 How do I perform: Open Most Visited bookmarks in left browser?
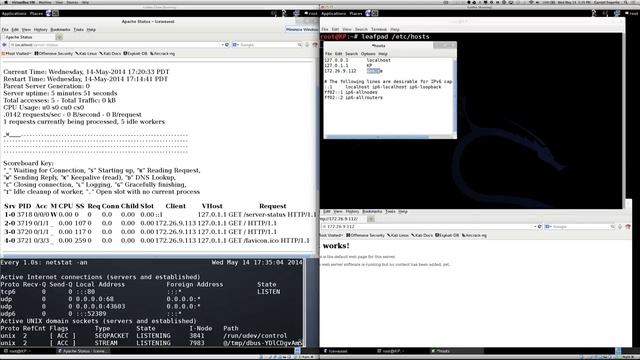coord(16,53)
